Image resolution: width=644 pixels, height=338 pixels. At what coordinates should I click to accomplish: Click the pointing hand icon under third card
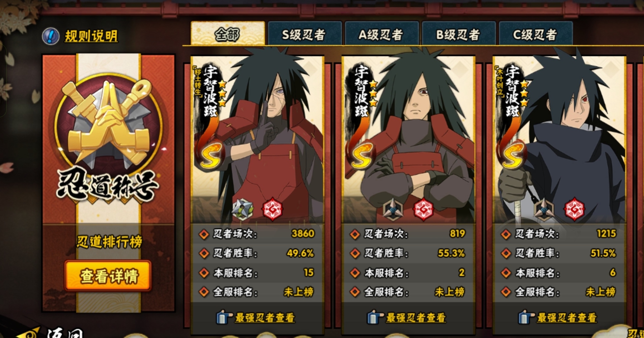point(526,317)
